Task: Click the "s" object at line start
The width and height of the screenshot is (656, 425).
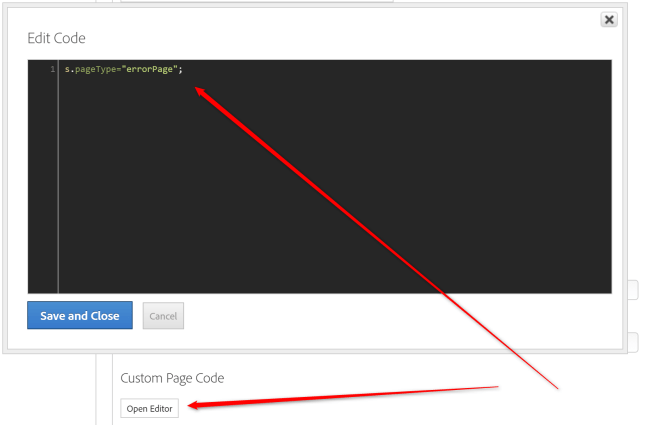Action: coord(66,70)
